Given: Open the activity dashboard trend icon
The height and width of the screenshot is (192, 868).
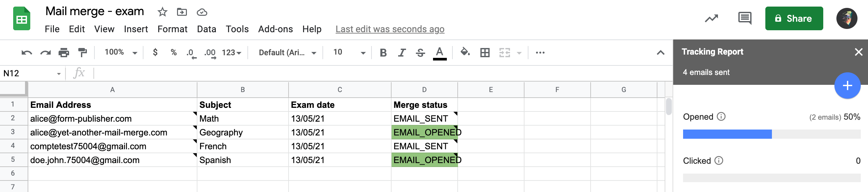Looking at the screenshot, I should click(711, 18).
